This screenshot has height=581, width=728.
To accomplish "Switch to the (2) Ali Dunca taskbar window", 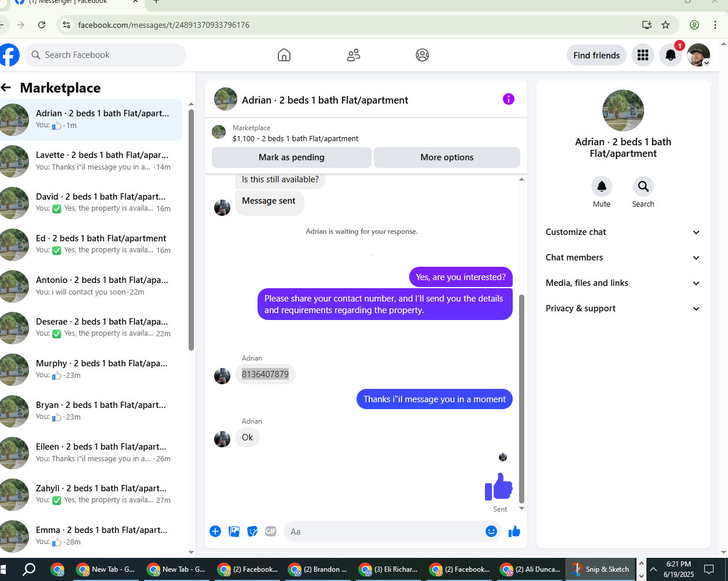I will tap(531, 569).
